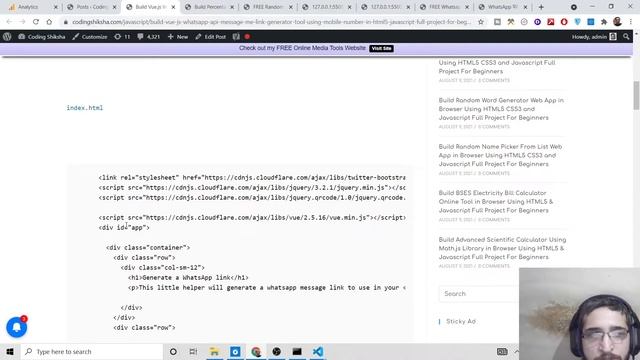Screen dimensions: 640x360
Task: Click the red PDF extension icon
Action: click(x=551, y=22)
